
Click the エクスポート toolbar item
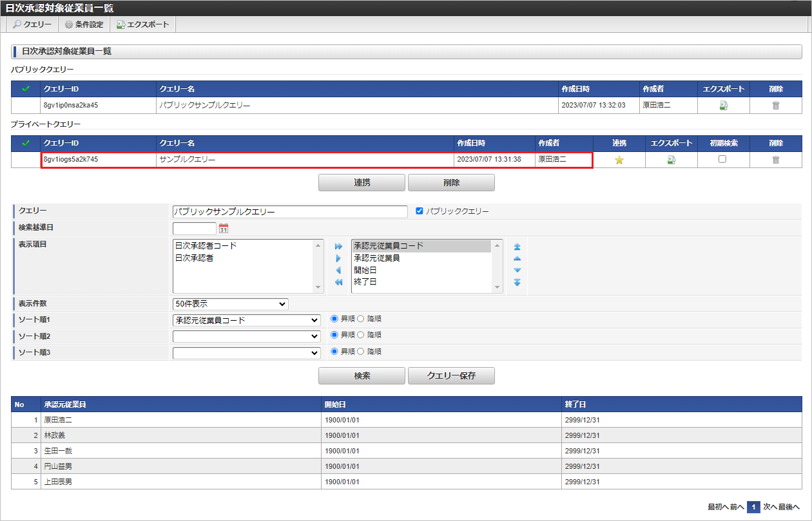[142, 24]
